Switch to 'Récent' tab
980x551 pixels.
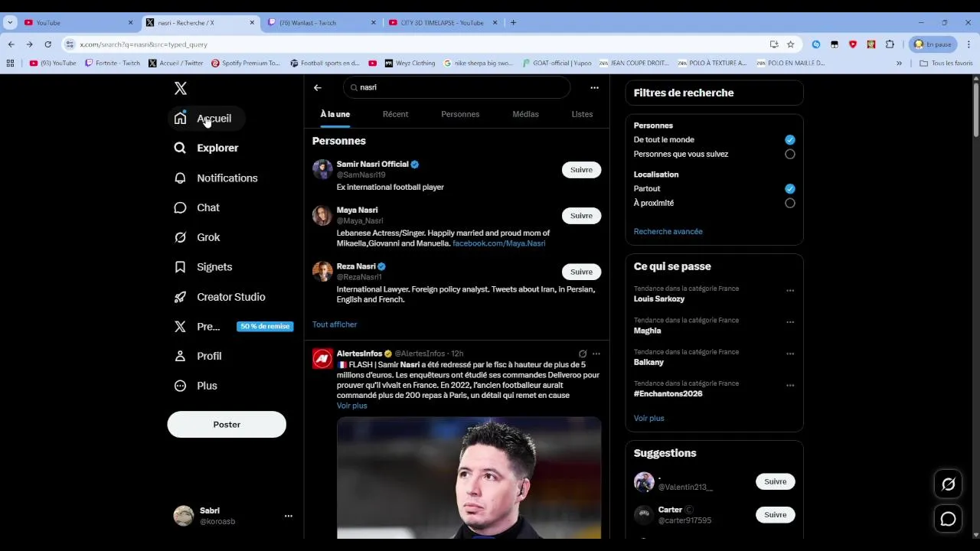(395, 114)
